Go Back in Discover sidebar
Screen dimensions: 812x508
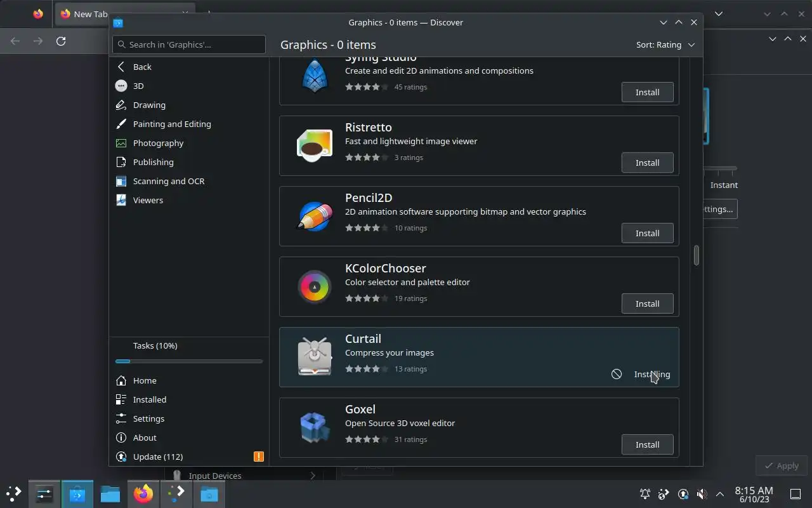pyautogui.click(x=189, y=67)
